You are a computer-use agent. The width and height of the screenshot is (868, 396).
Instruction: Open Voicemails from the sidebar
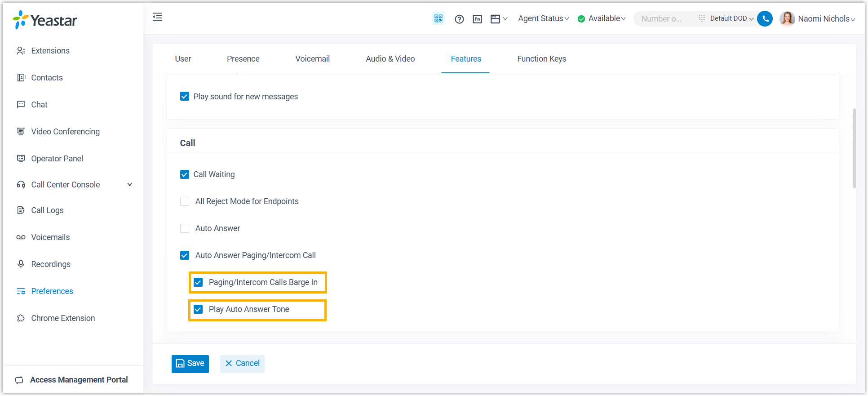(50, 237)
